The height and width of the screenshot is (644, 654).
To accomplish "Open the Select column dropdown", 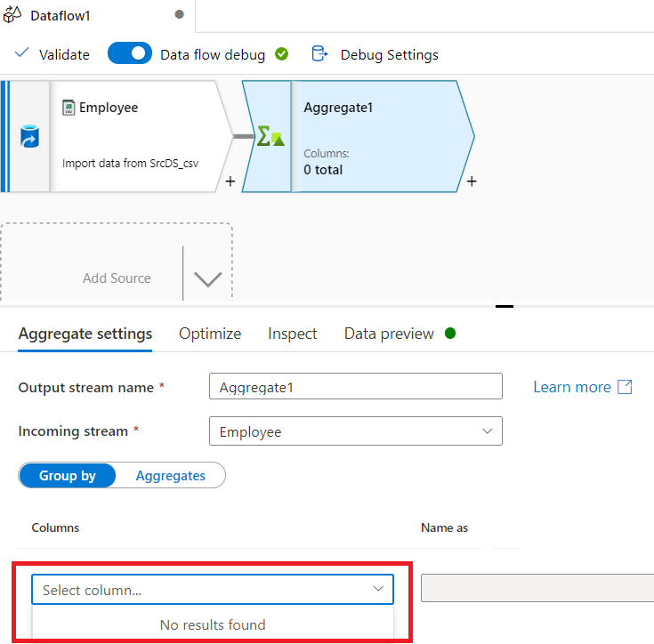I will 213,590.
